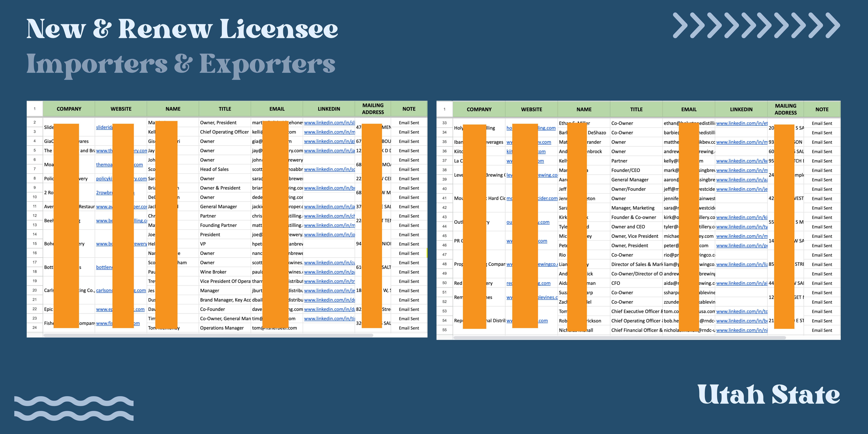Viewport: 868px width, 434px height.
Task: Select row number 12 in left spreadsheet
Action: 35,216
